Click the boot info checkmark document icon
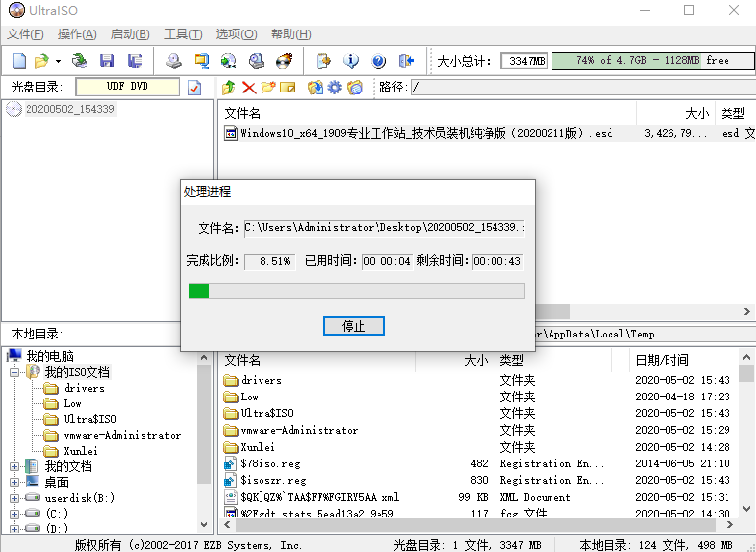Viewport: 756px width, 552px height. pyautogui.click(x=194, y=88)
